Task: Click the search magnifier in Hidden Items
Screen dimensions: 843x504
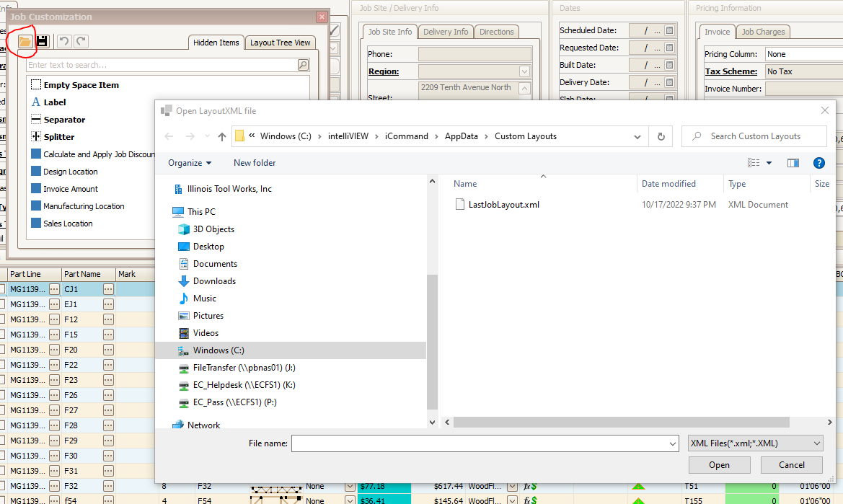Action: (x=303, y=65)
